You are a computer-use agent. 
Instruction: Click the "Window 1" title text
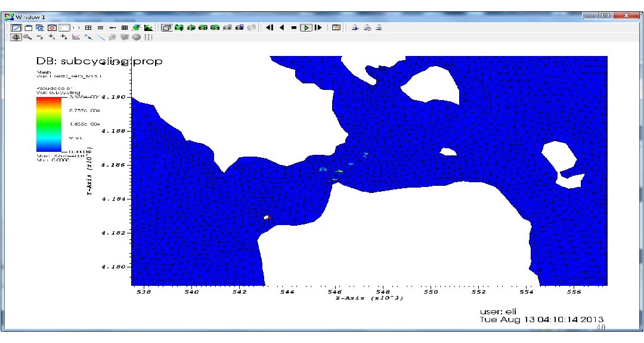(x=30, y=17)
